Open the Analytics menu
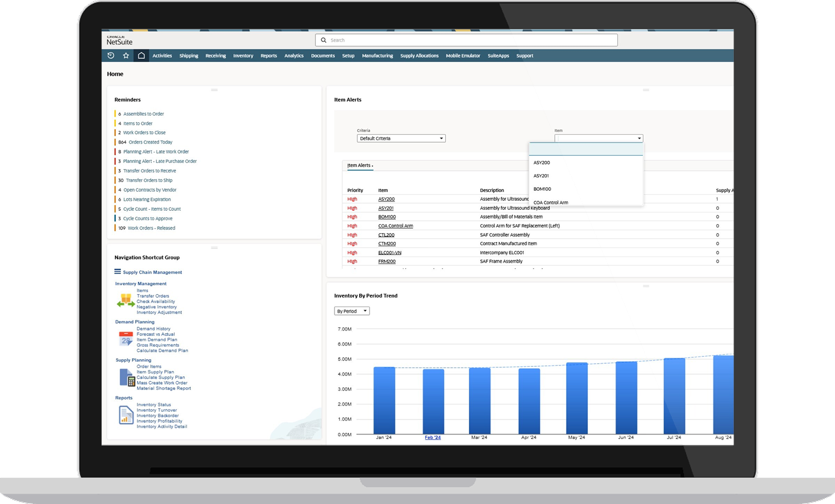The height and width of the screenshot is (504, 835). [x=294, y=56]
